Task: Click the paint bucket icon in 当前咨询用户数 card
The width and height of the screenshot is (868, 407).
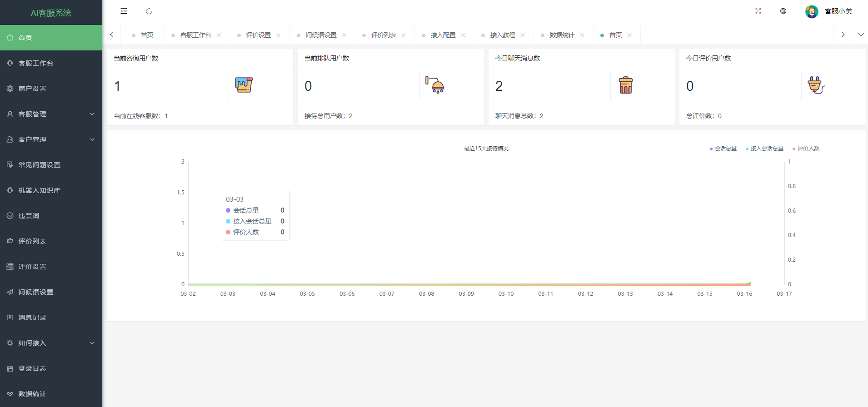Action: click(x=244, y=85)
